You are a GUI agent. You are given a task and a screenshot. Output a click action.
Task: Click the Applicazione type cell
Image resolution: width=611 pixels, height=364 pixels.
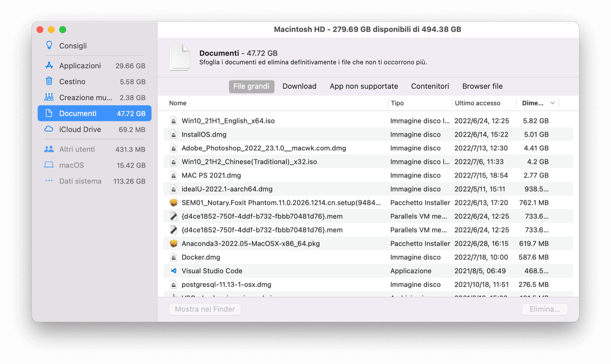pyautogui.click(x=411, y=271)
